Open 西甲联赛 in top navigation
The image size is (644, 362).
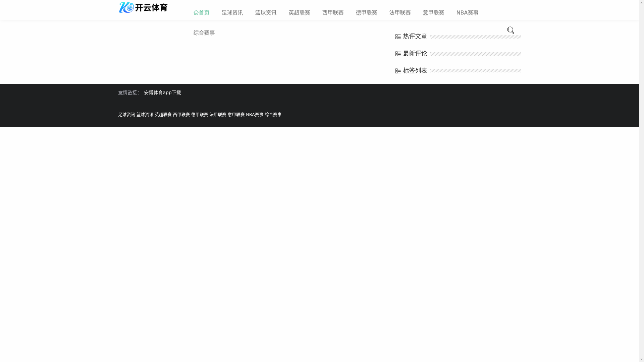tap(333, 13)
